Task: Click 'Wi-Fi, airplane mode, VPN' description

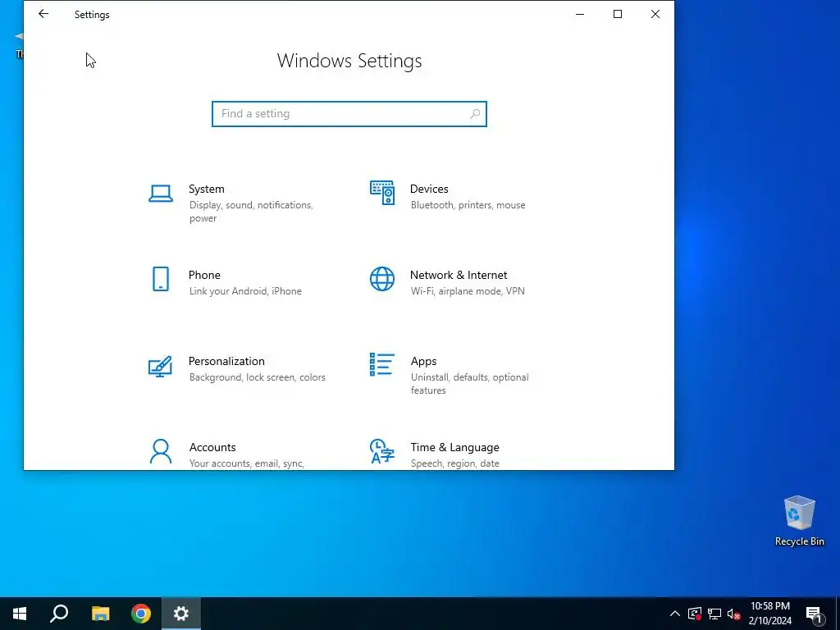Action: [468, 291]
